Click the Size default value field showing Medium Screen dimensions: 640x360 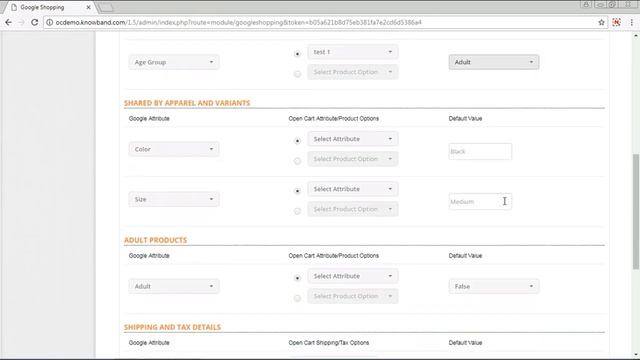pos(480,202)
